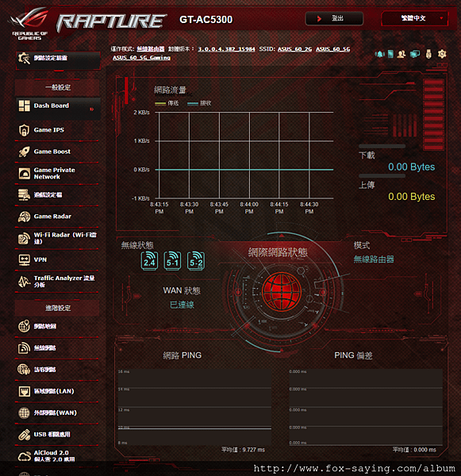Click the red globe internet status icon
The width and height of the screenshot is (461, 476).
(282, 291)
